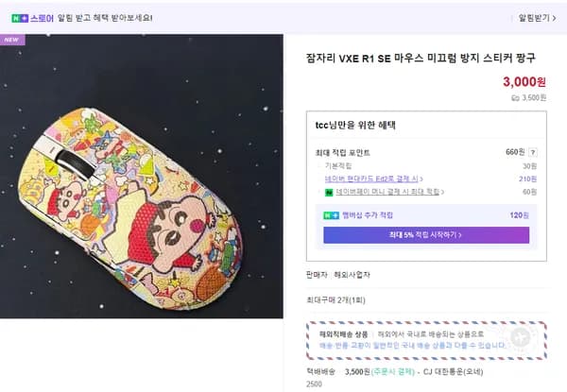The width and height of the screenshot is (567, 392).
Task: Open the 네이버 현대카드 Ed2 payment link
Action: click(374, 179)
